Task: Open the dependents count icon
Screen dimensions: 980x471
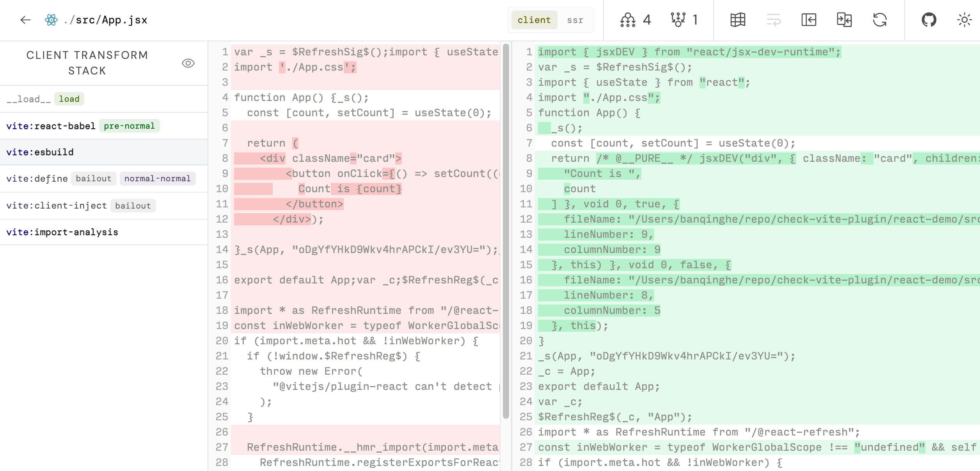Action: (678, 20)
